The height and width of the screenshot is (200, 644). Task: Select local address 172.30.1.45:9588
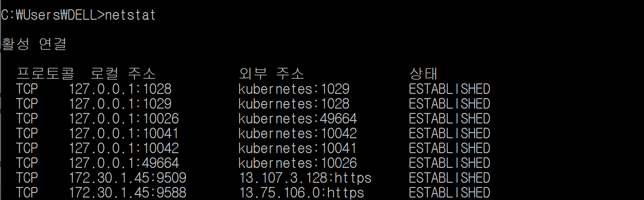pos(127,193)
